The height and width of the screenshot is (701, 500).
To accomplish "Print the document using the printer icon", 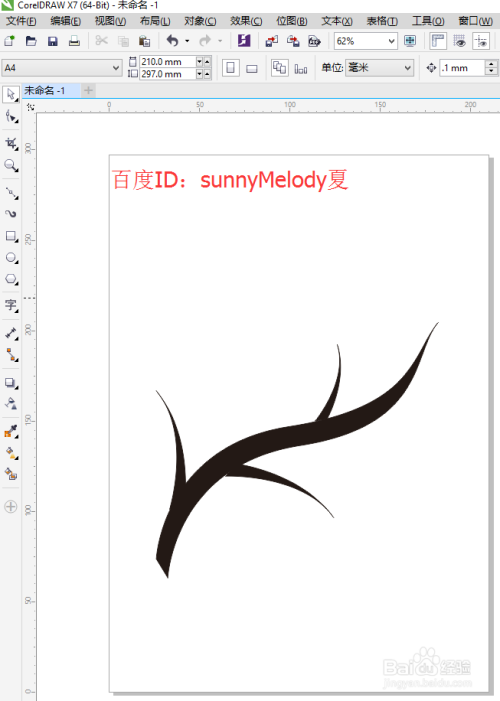I will [74, 41].
